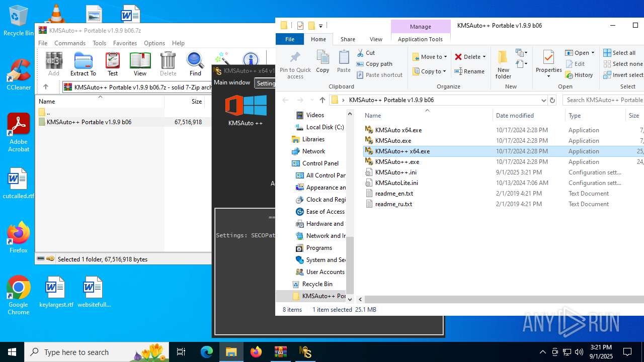
Task: Create a New folder from ribbon
Action: click(503, 64)
